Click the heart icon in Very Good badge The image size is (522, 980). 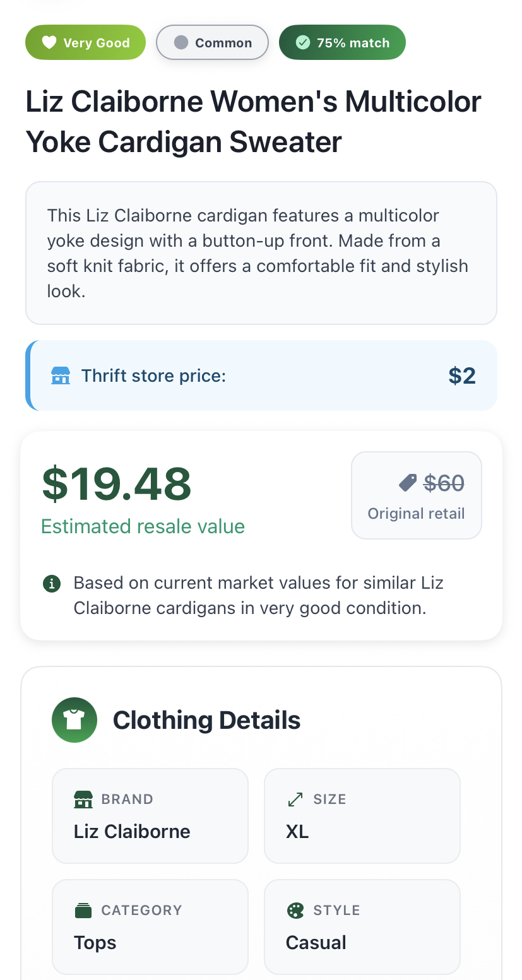pyautogui.click(x=49, y=43)
